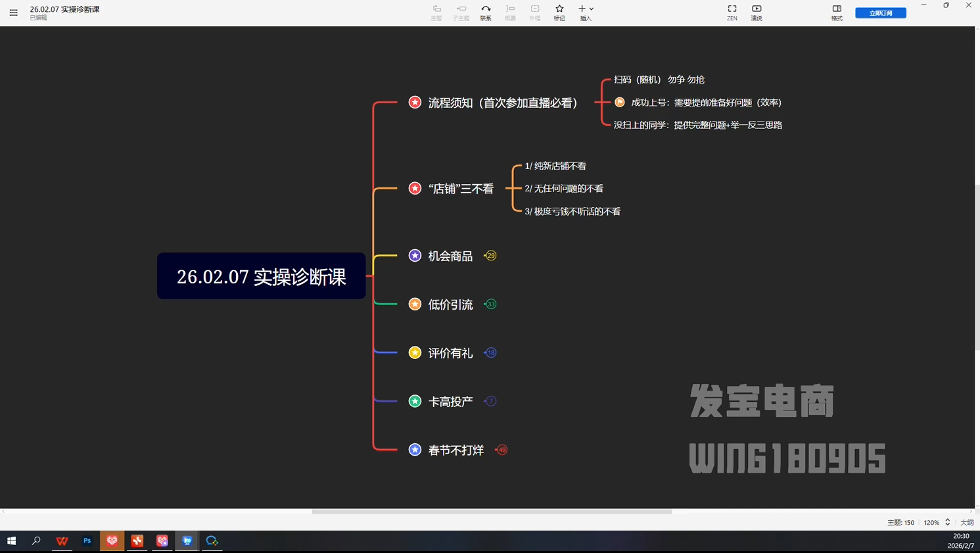Open the 标记 marker panel

(559, 12)
